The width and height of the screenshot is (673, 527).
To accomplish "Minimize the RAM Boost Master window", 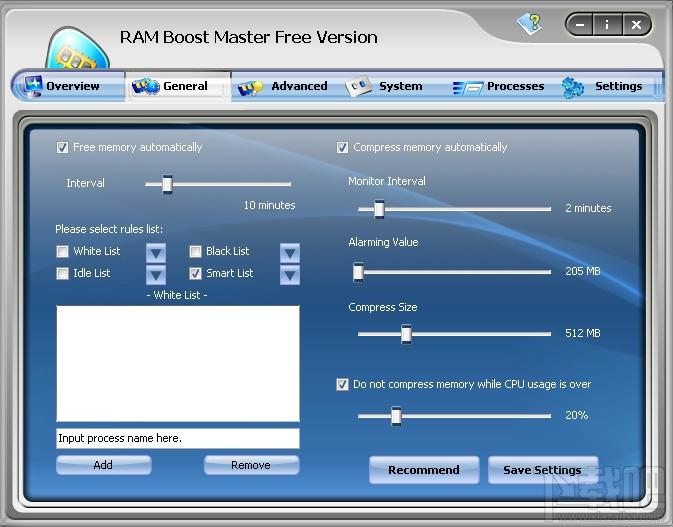I will [580, 24].
